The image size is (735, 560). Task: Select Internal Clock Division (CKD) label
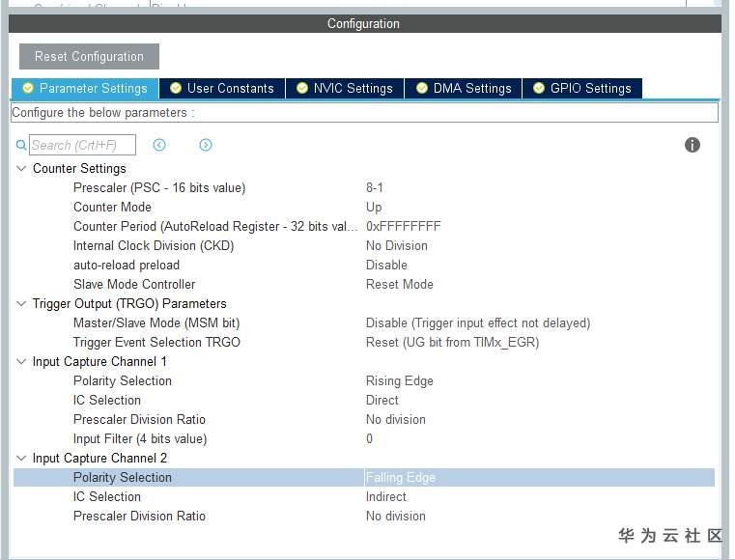coord(154,245)
